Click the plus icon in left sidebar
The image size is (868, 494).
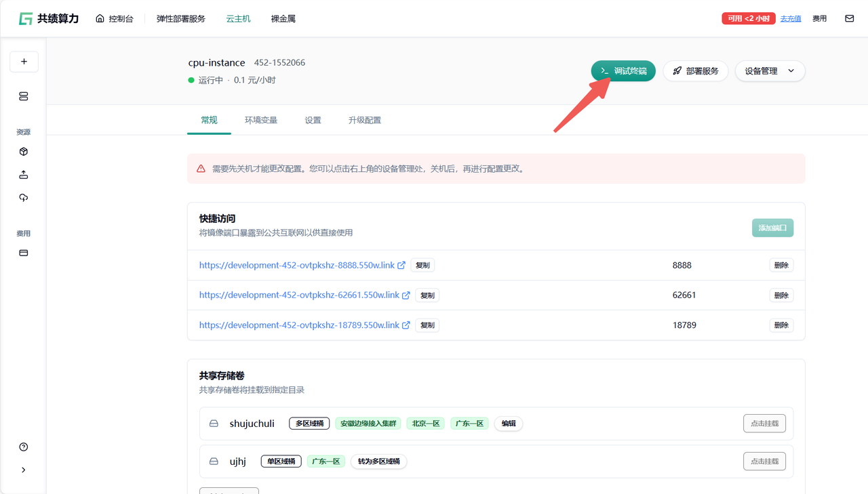(24, 62)
